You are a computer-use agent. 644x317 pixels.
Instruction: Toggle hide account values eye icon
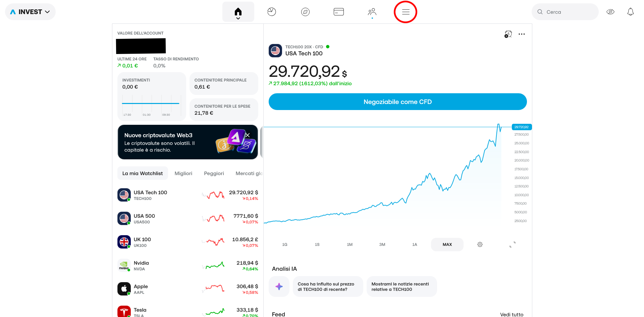(610, 12)
